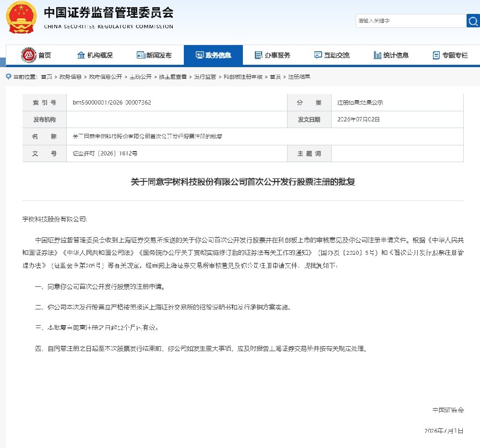This screenshot has width=480, height=448.
Task: Click the date 2026年07月02日
Action: point(359,119)
